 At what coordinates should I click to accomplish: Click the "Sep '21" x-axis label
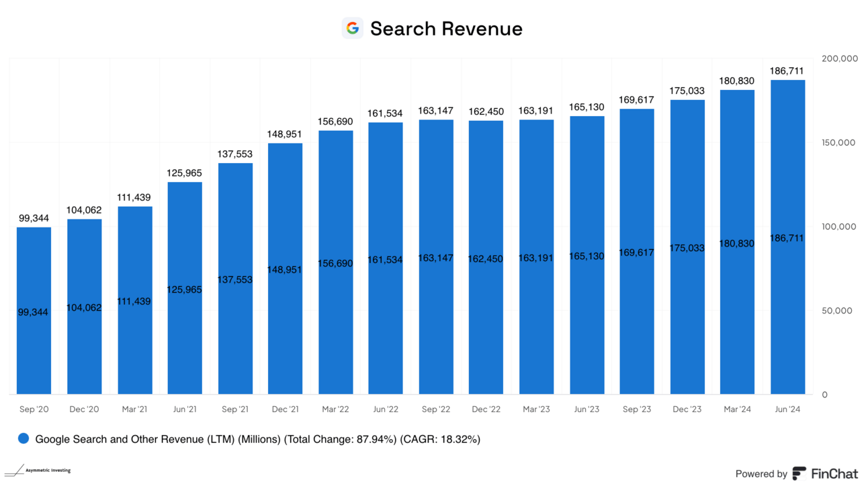point(235,409)
